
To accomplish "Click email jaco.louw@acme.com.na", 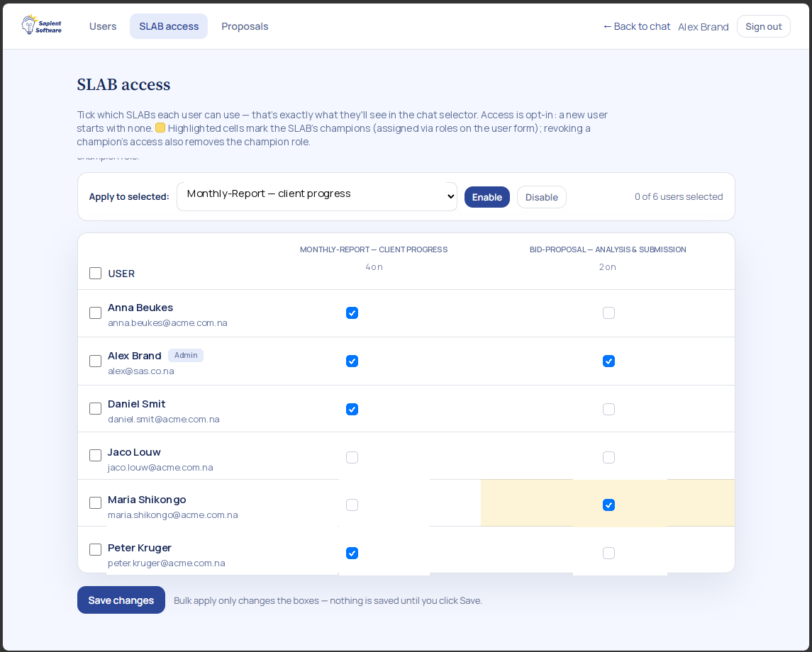I will coord(160,467).
